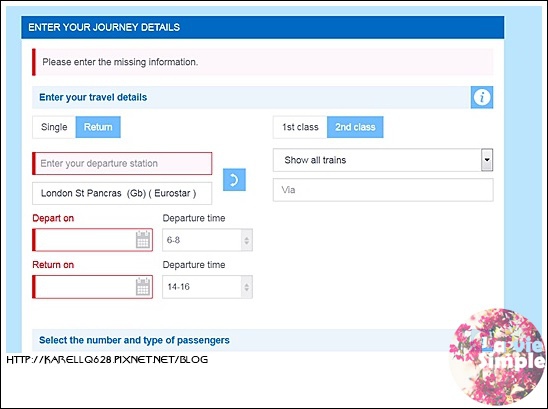Open the karellq628 pixnet blog URL

pyautogui.click(x=107, y=359)
